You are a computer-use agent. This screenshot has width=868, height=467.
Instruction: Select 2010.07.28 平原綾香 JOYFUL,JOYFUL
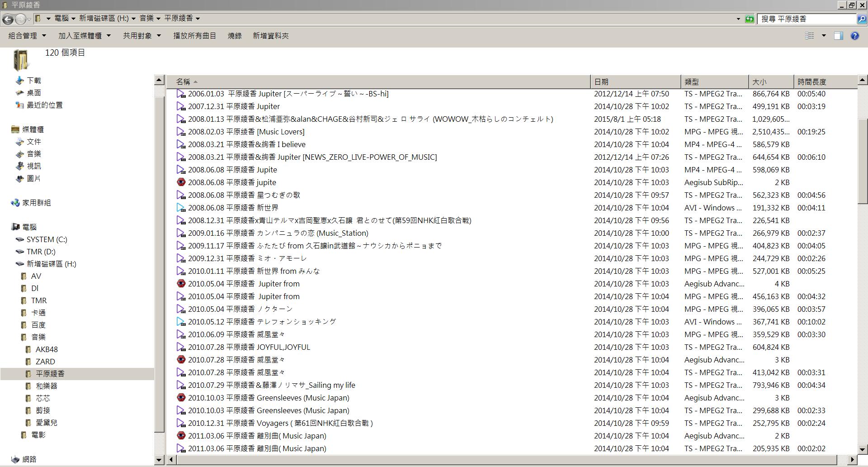249,347
